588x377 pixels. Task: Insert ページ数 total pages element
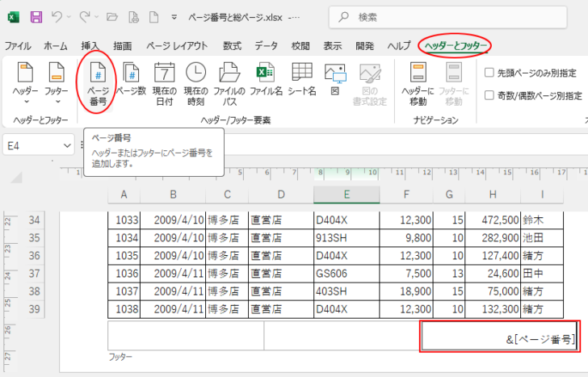pyautogui.click(x=131, y=79)
